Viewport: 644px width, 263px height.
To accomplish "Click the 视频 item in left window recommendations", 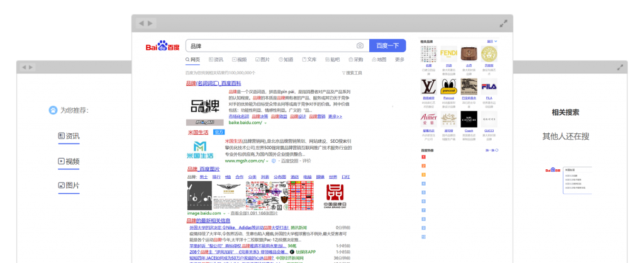I will tap(69, 161).
